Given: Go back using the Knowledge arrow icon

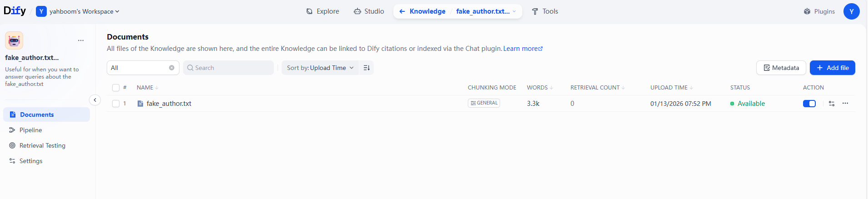Looking at the screenshot, I should (402, 11).
